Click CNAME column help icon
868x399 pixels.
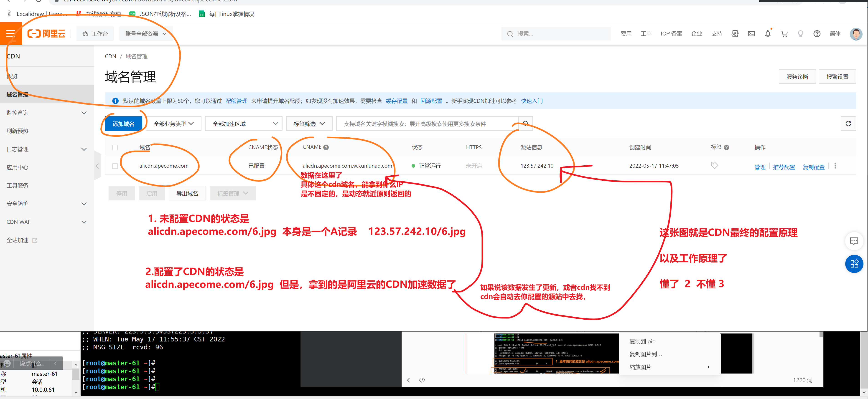[326, 147]
